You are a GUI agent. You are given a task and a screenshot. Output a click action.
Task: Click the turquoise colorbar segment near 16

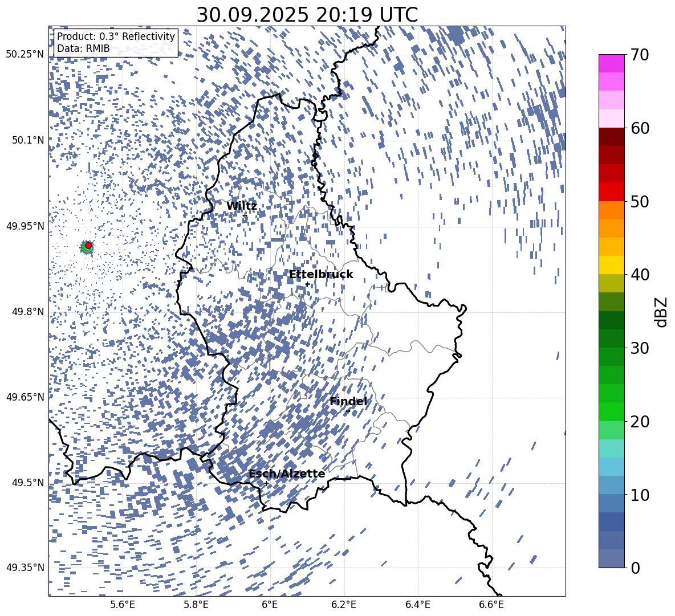(x=611, y=448)
